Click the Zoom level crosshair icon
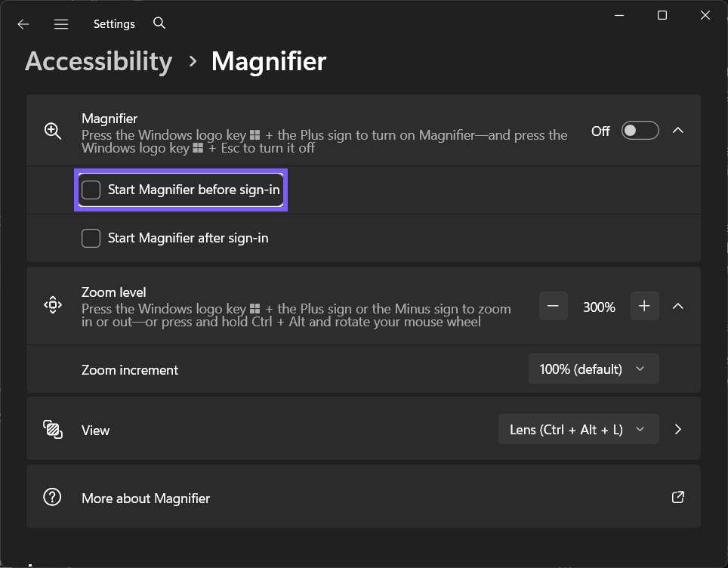Image resolution: width=728 pixels, height=568 pixels. click(52, 305)
